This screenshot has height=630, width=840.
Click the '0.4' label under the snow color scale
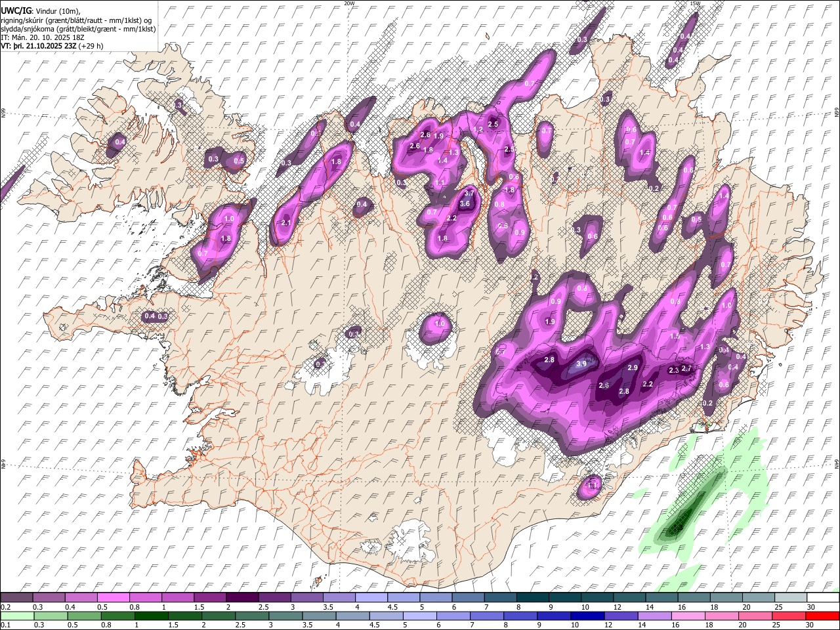pyautogui.click(x=70, y=607)
